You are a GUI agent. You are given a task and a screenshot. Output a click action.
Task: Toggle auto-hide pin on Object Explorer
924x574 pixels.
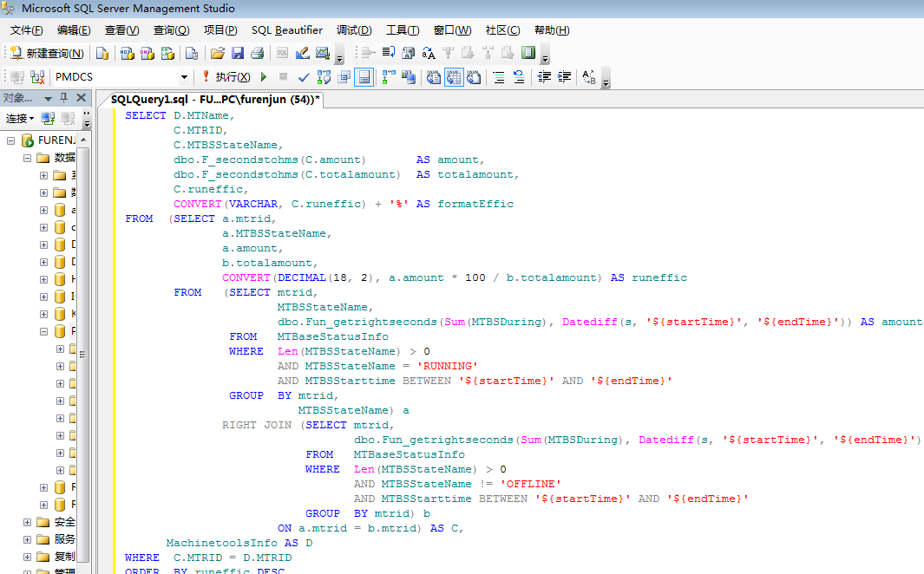[63, 98]
